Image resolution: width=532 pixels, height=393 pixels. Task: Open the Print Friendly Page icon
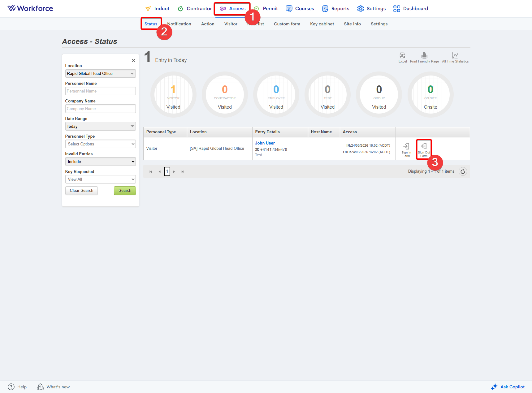(424, 56)
